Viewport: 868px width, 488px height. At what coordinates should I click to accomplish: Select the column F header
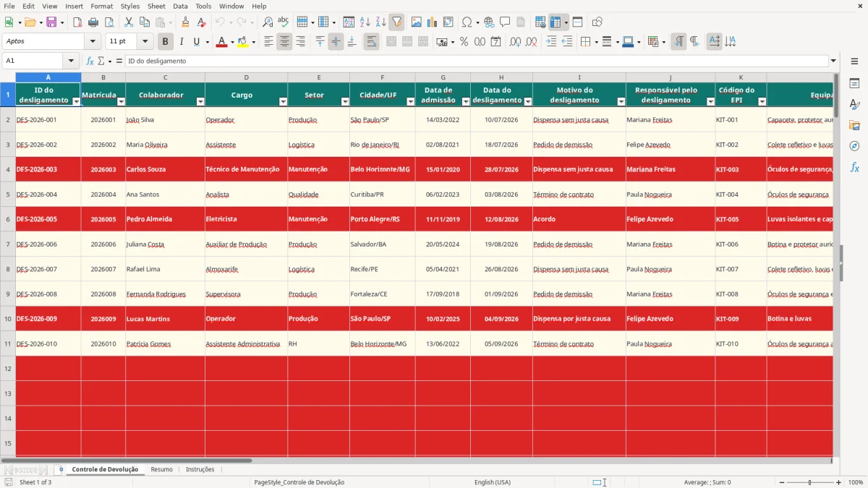(383, 77)
